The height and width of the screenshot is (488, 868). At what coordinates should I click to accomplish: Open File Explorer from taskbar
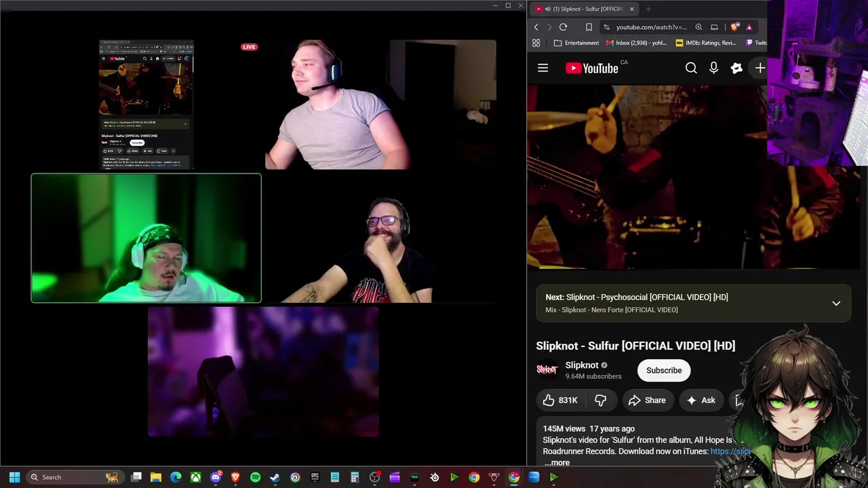[156, 477]
